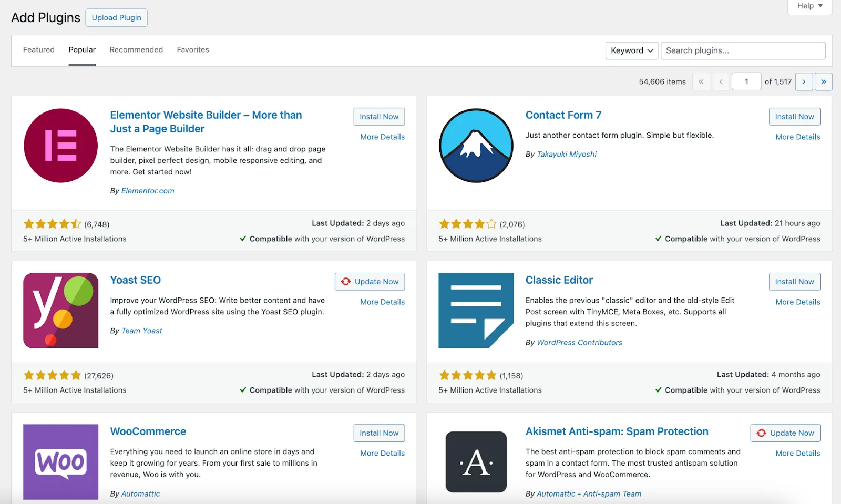Click the Elementor plugin logo icon
841x504 pixels.
[61, 146]
